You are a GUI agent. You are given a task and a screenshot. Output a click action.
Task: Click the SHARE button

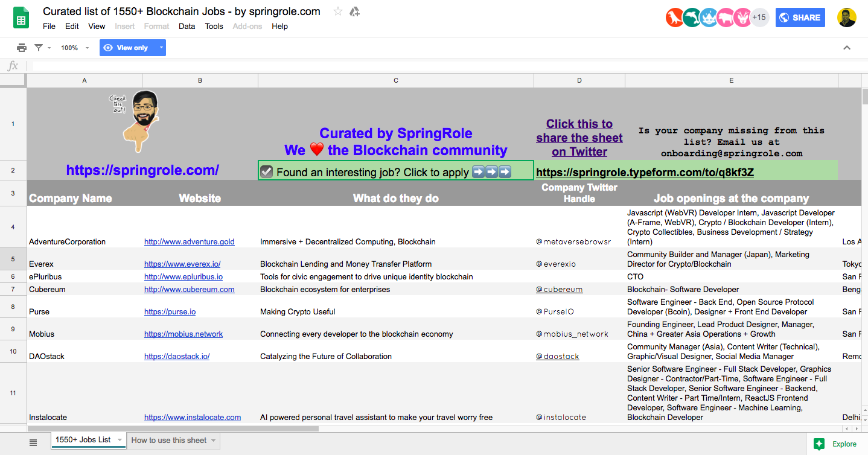pos(800,17)
